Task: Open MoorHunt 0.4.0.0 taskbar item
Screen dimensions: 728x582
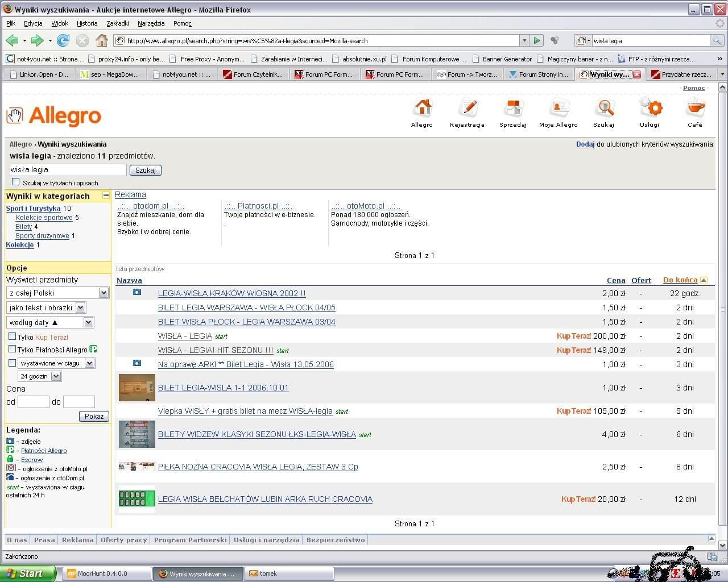Action: [x=107, y=573]
